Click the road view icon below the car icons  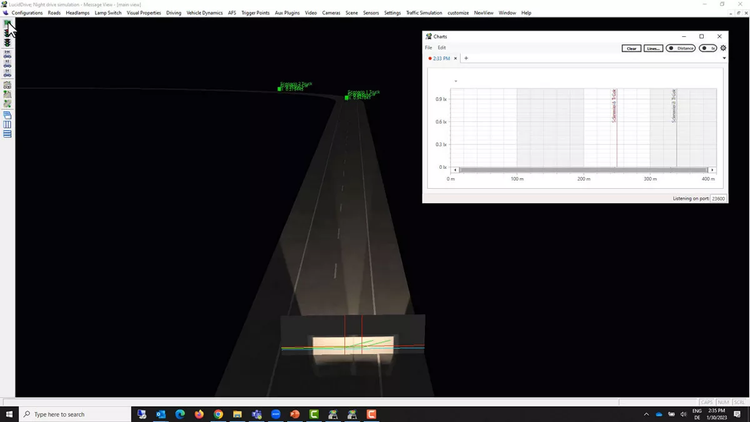(7, 85)
